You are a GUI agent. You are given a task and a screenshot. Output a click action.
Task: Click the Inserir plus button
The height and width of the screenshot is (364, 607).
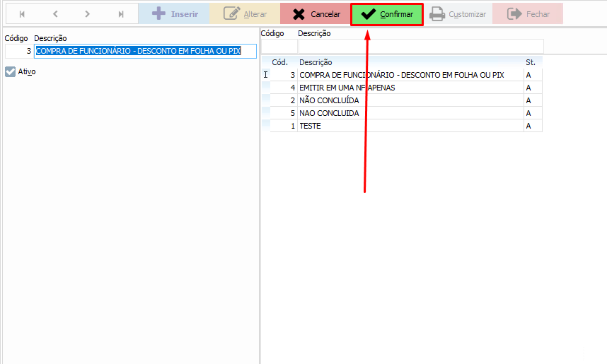pyautogui.click(x=174, y=14)
